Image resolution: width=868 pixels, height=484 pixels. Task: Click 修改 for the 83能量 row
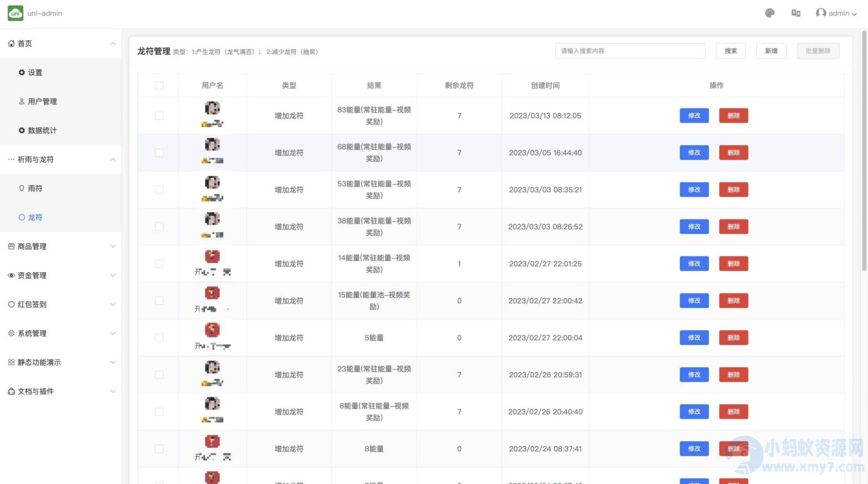pos(694,116)
